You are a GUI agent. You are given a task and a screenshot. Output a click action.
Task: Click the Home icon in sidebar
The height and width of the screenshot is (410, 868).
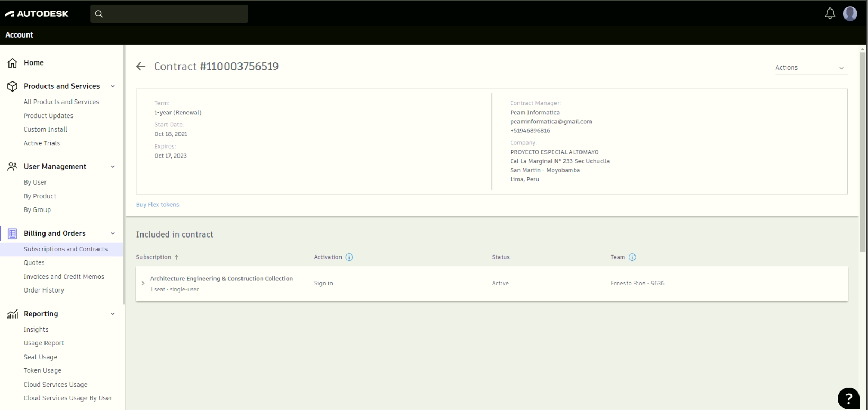[x=12, y=63]
